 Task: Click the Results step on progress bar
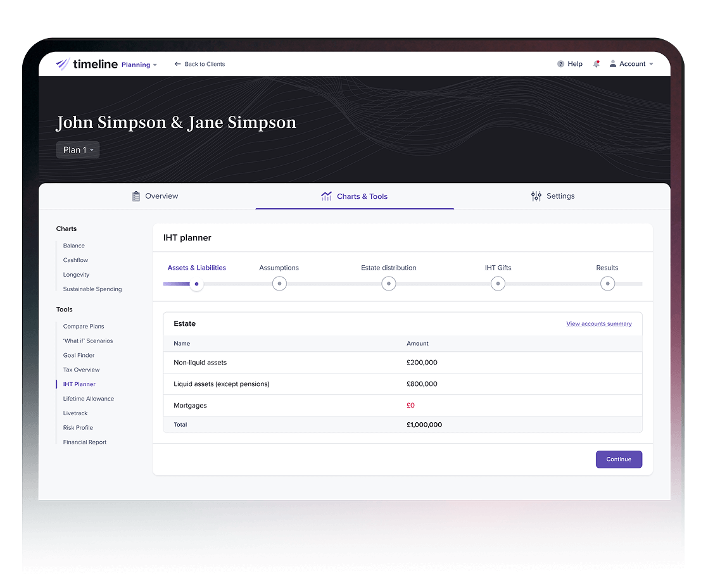click(607, 284)
